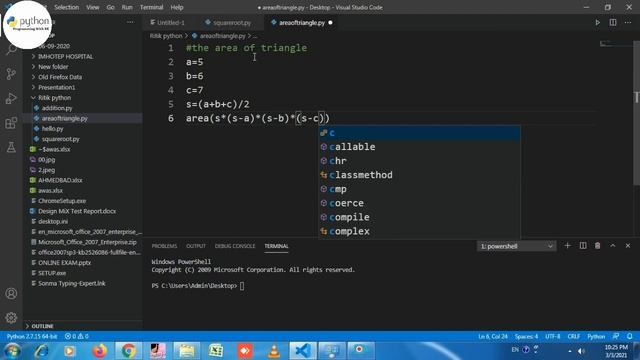Select callable from the suggestion list
This screenshot has width=640, height=360.
click(419, 147)
